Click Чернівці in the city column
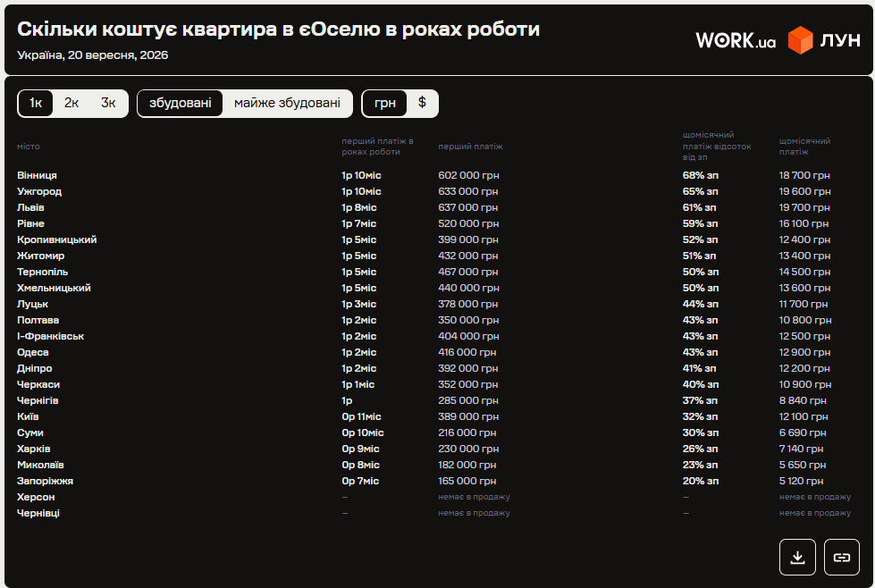The image size is (875, 588). click(x=38, y=513)
